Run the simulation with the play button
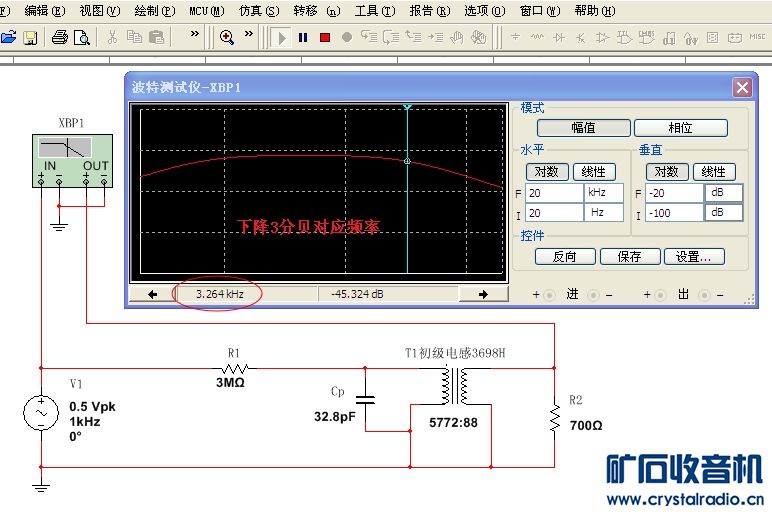Screen dimensions: 772x512 pyautogui.click(x=281, y=37)
